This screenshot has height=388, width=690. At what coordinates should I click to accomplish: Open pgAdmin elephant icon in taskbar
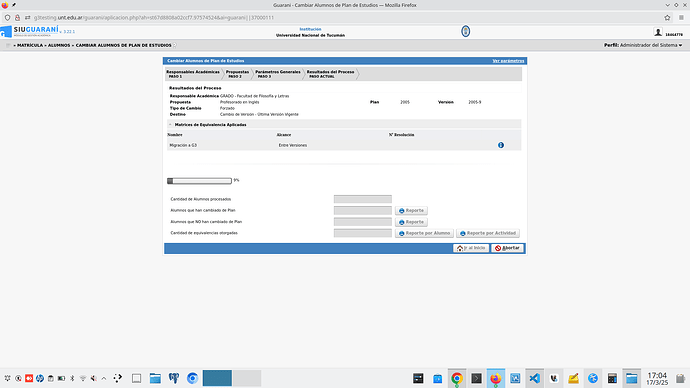click(174, 378)
